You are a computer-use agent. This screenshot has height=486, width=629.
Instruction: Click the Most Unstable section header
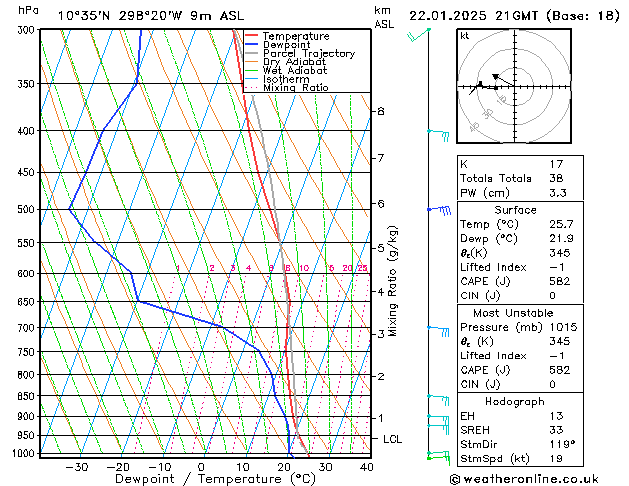click(513, 313)
